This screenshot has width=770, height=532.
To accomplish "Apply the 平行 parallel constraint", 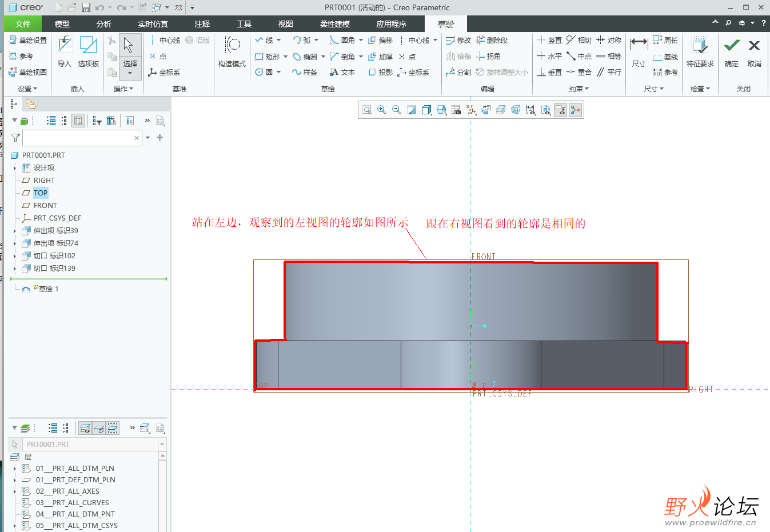I will [609, 73].
